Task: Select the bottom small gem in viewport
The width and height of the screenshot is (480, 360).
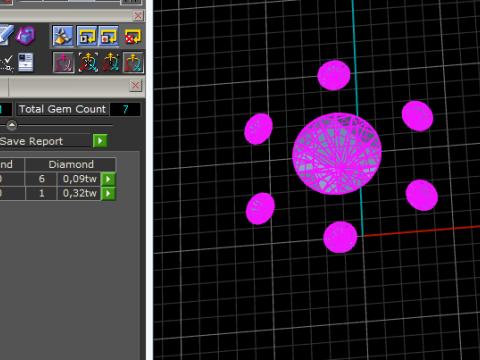Action: 340,237
